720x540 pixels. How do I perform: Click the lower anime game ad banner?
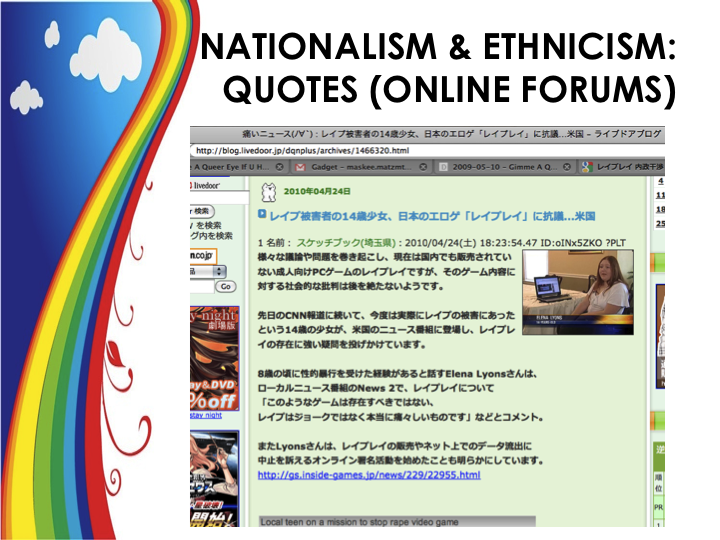[x=214, y=478]
